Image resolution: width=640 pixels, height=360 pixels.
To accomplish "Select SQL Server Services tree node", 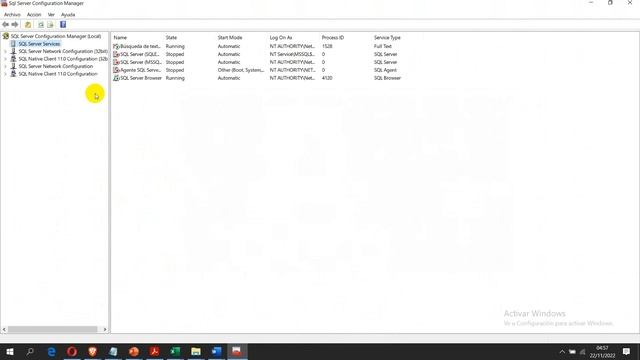I will (x=39, y=44).
